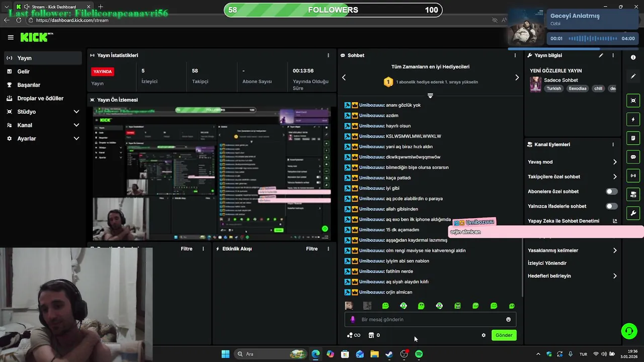The height and width of the screenshot is (362, 644).
Task: Click the channel points infinity icon
Action: [354, 335]
